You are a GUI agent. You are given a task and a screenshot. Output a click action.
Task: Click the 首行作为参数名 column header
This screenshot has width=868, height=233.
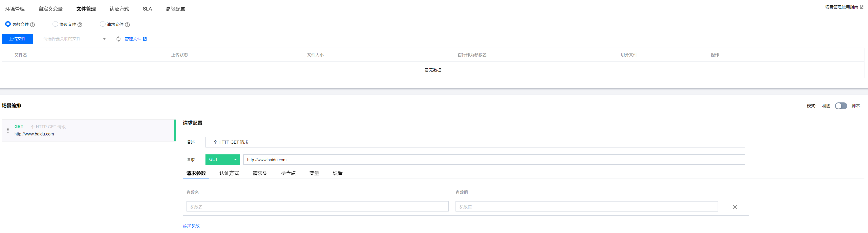(472, 55)
